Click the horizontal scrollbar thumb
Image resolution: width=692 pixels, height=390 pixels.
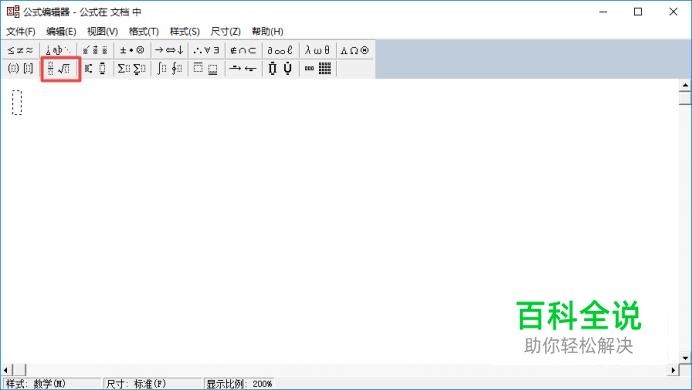tap(19, 370)
